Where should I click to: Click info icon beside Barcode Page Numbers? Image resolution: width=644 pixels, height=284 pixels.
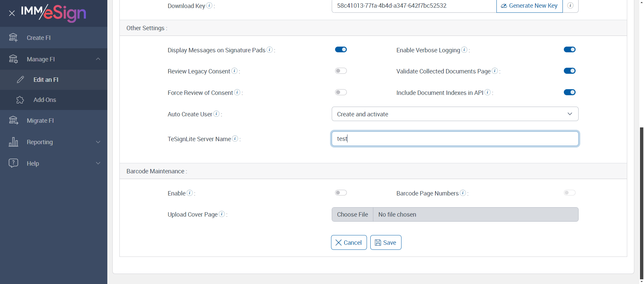pos(463,193)
